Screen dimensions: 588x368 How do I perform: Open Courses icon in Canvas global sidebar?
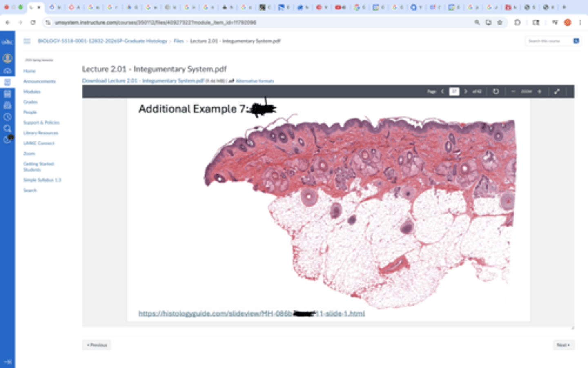(x=7, y=82)
